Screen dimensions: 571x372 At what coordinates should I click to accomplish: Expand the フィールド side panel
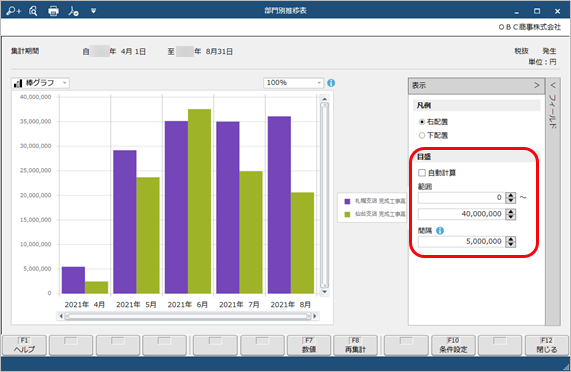pos(553,86)
